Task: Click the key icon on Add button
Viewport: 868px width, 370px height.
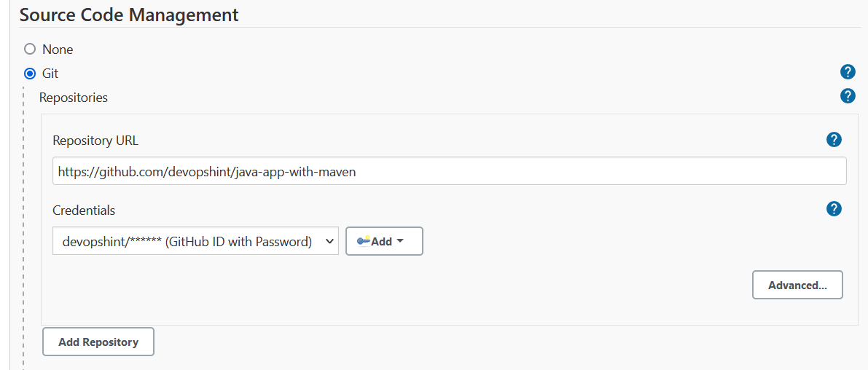Action: coord(363,241)
